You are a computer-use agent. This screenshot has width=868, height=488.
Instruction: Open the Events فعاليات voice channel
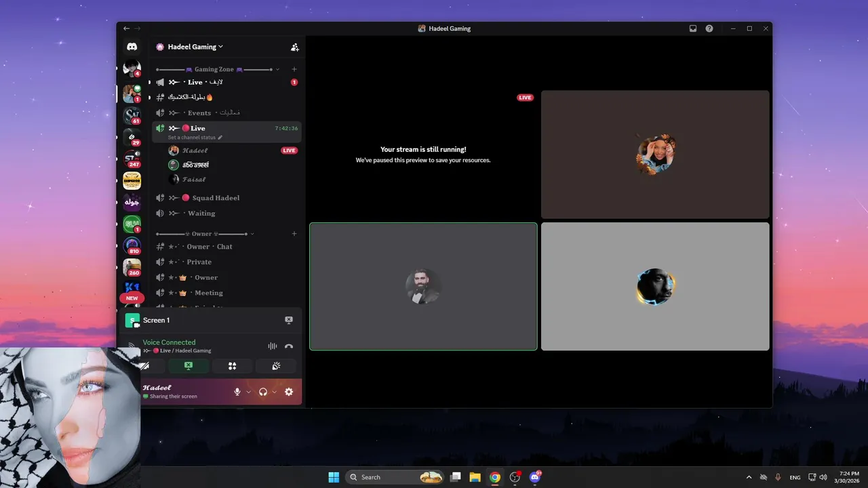click(226, 113)
